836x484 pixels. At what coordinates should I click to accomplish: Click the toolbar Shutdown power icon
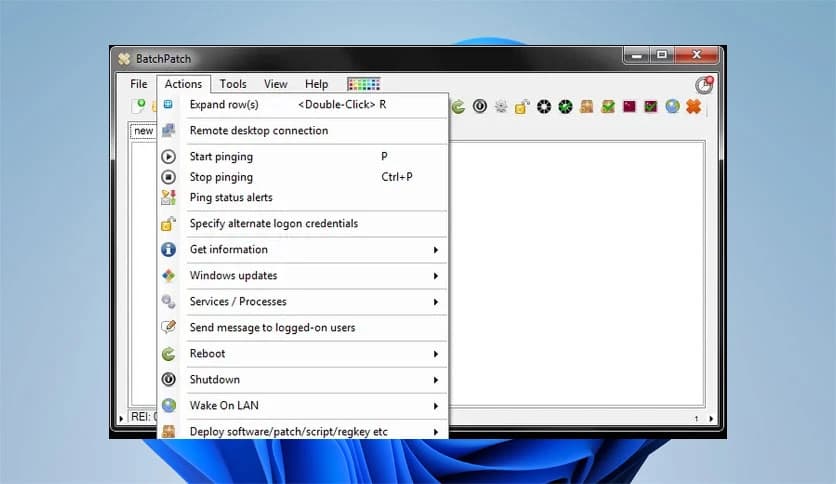coord(480,106)
